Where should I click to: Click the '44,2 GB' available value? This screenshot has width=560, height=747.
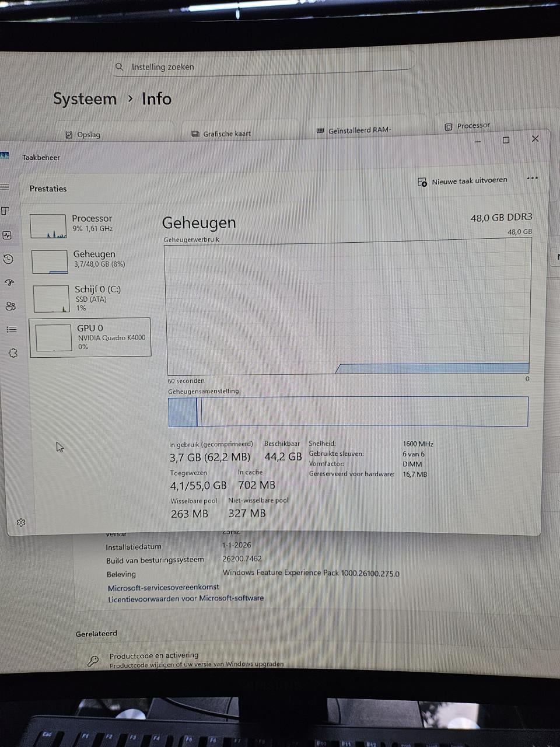[283, 457]
